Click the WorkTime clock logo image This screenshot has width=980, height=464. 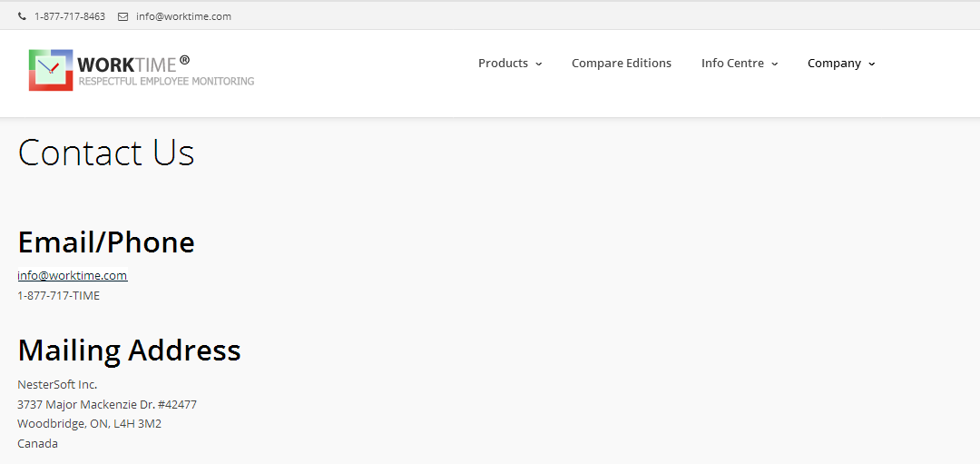(51, 70)
